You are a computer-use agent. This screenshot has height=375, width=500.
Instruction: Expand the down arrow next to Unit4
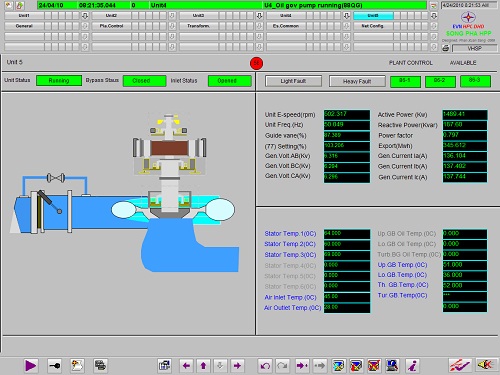point(347,16)
